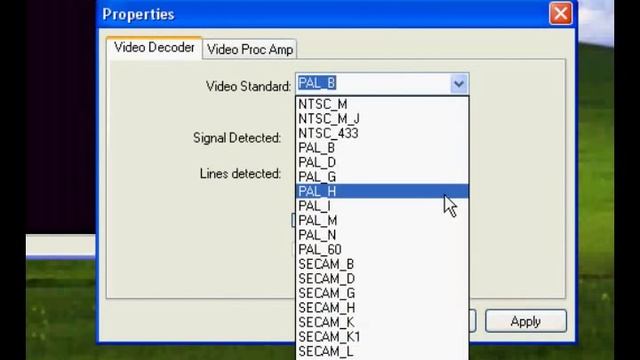Click the Apply button
640x360 pixels.
pos(526,321)
